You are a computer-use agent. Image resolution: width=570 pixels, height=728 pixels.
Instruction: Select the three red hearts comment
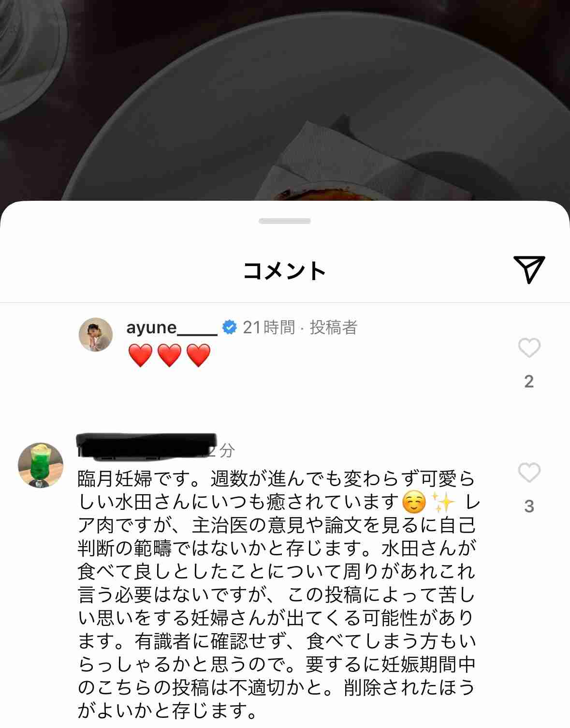[x=170, y=356]
